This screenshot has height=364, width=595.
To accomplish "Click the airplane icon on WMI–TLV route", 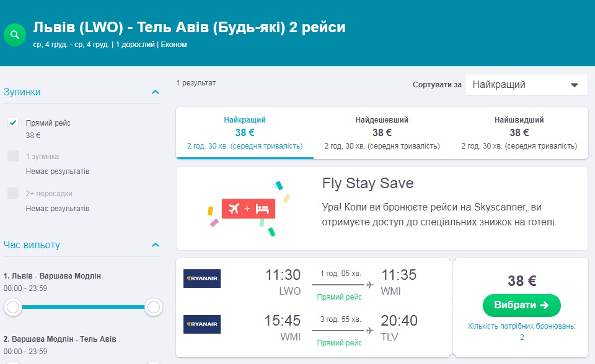I will (x=370, y=331).
